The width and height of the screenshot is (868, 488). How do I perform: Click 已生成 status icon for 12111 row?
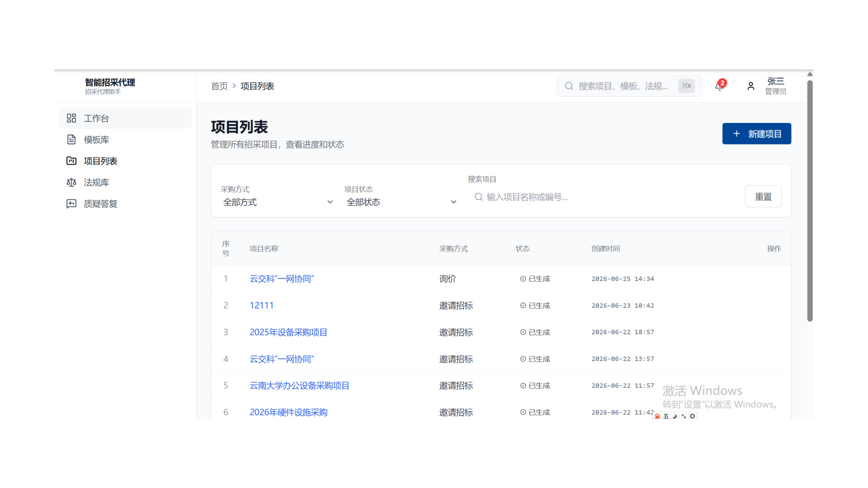pos(523,305)
